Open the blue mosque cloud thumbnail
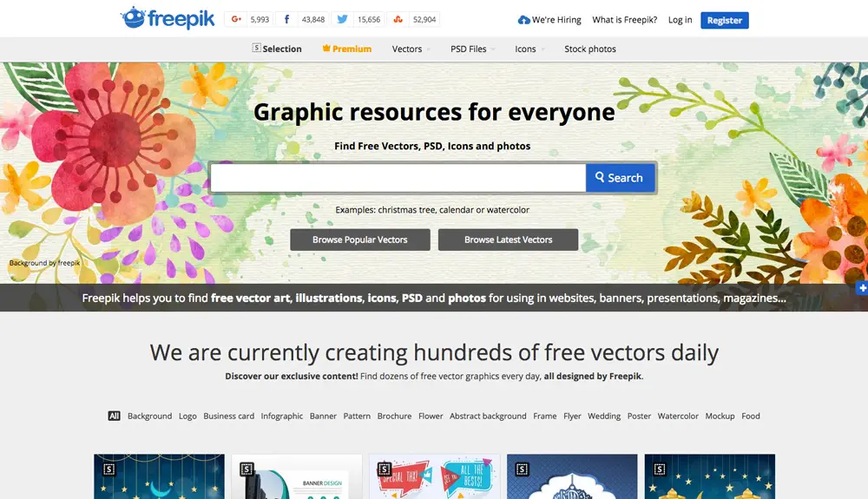Screen dimensions: 868x499 [x=572, y=477]
